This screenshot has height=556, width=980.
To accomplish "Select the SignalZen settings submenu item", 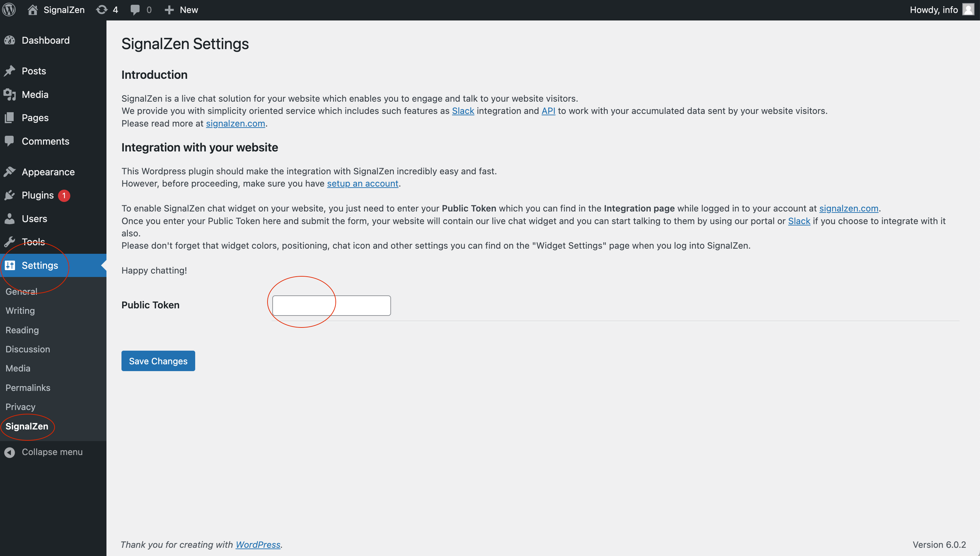I will (x=27, y=426).
